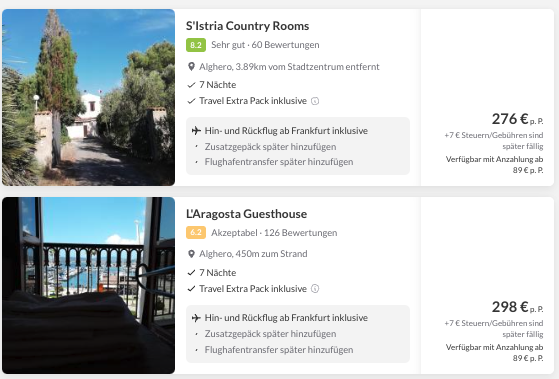
Task: Open Travel Extra Pack info icon for L'Aragosta
Action: [x=315, y=288]
